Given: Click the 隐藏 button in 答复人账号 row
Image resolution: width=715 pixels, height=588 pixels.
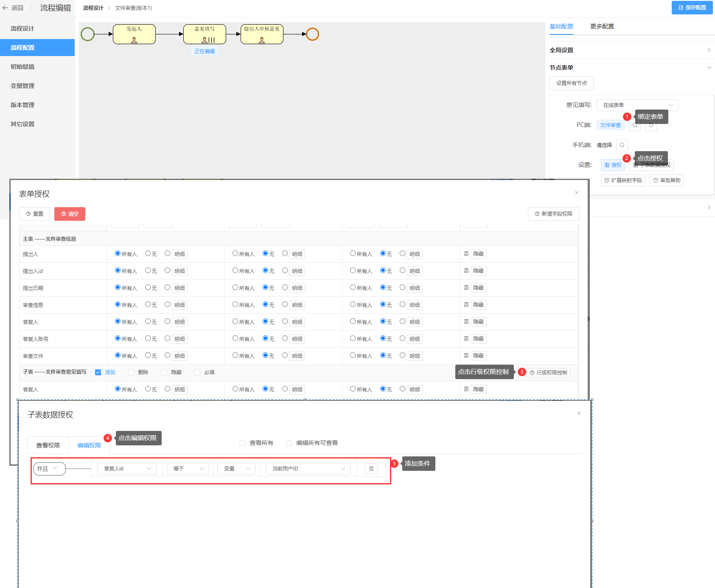Looking at the screenshot, I should [479, 339].
